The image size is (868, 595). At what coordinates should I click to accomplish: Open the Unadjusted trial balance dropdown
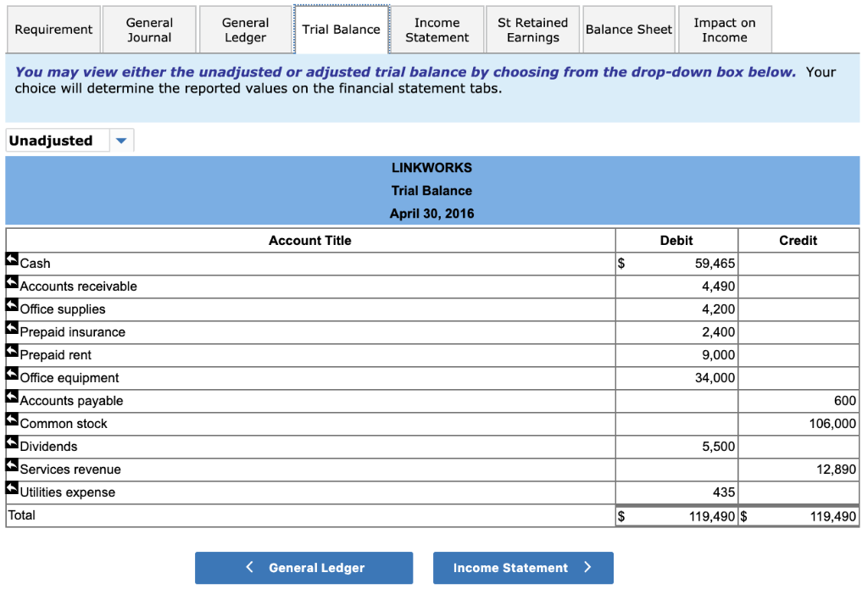(x=121, y=141)
